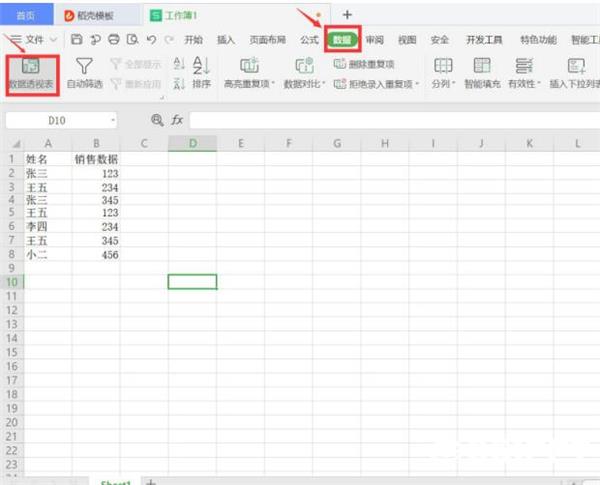
Task: Click cell B2 containing 123
Action: point(96,173)
